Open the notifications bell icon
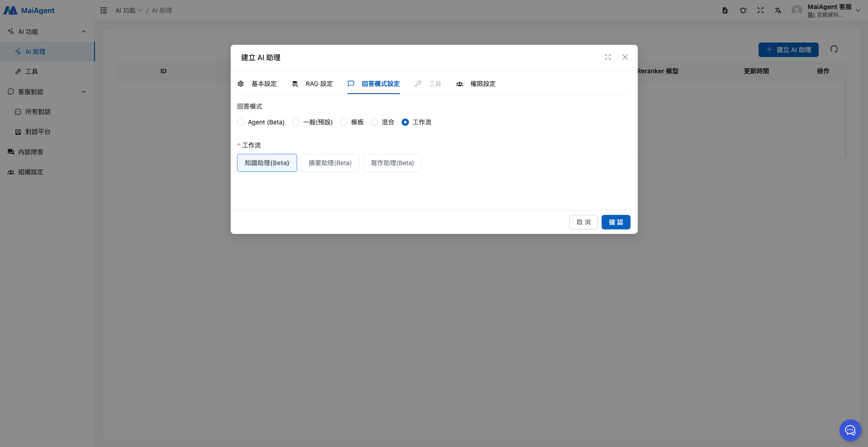Viewport: 868px width, 447px height. point(743,10)
